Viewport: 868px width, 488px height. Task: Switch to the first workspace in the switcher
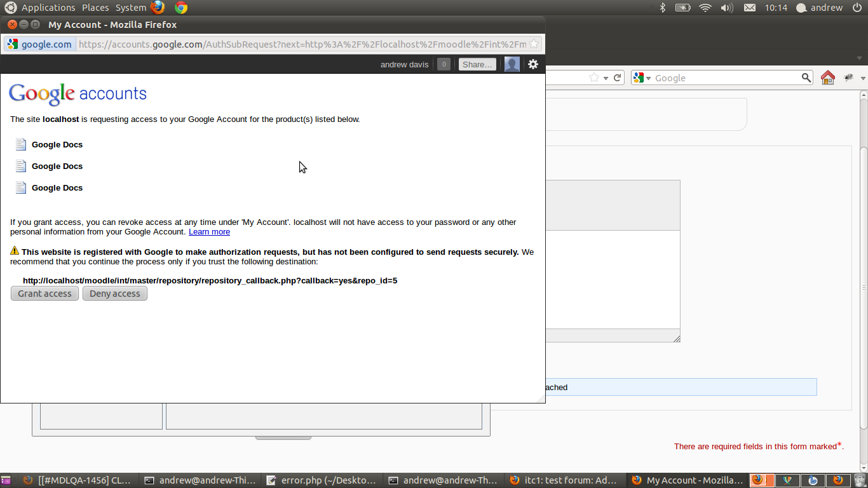click(761, 480)
